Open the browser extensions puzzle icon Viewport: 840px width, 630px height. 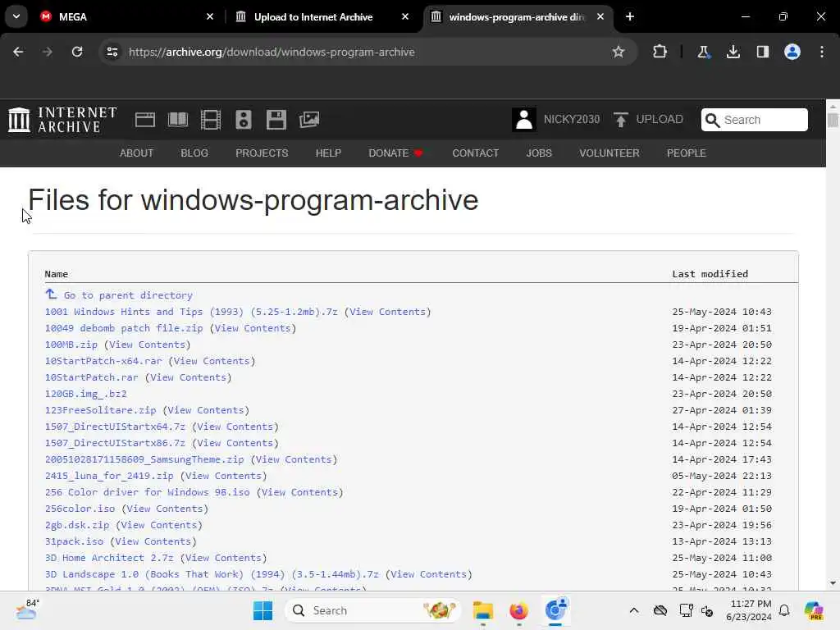coord(660,52)
